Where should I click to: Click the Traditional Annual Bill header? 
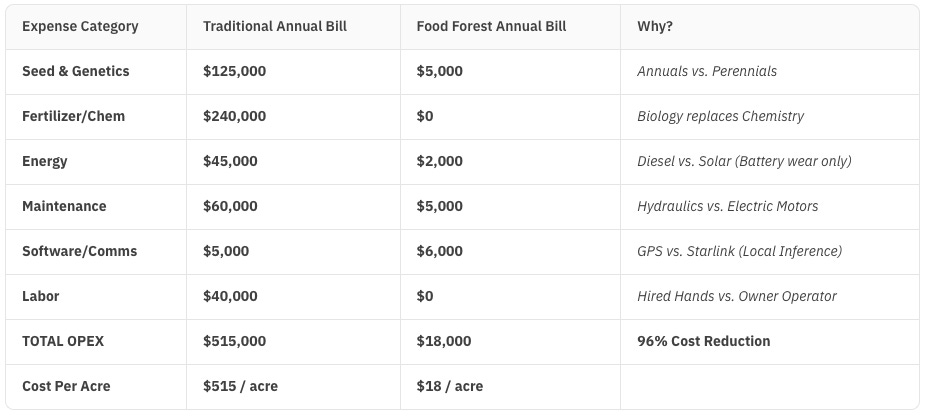pyautogui.click(x=274, y=26)
